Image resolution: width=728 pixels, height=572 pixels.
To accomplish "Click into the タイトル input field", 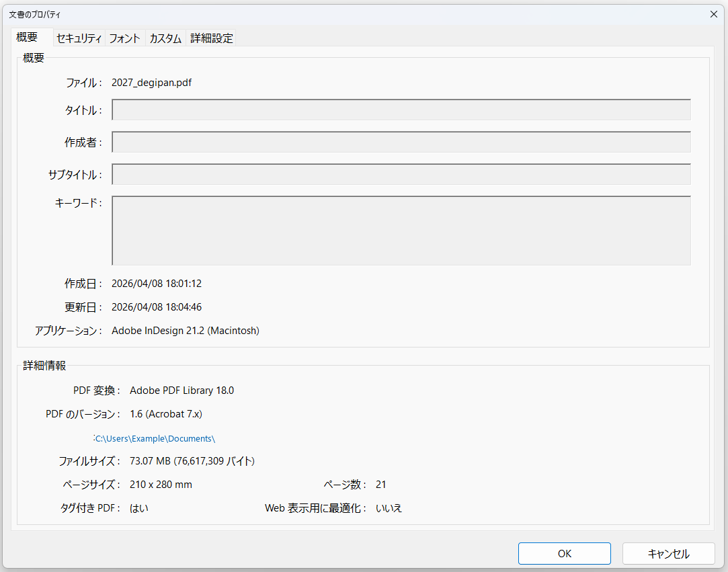I will [401, 110].
